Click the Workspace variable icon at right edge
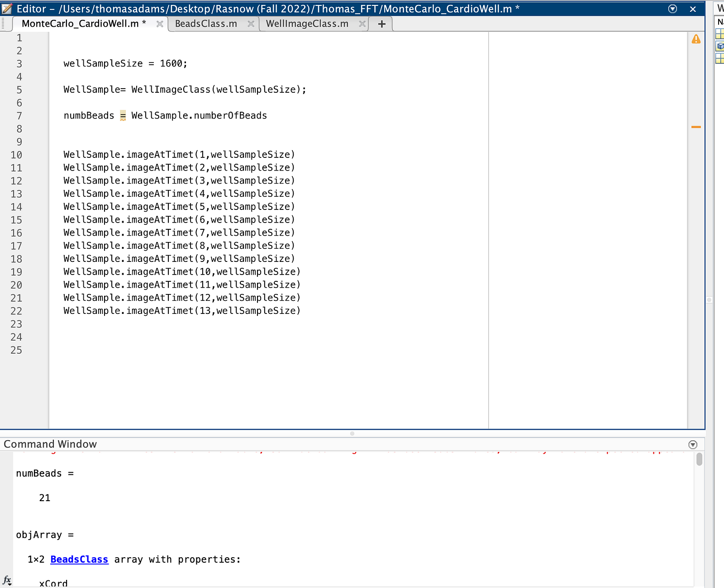Screen dimensions: 724x588 click(719, 34)
